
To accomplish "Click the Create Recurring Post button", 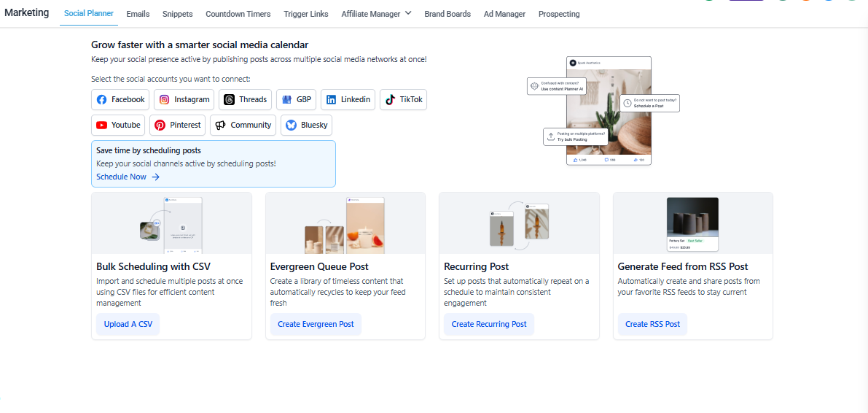I will tap(489, 324).
